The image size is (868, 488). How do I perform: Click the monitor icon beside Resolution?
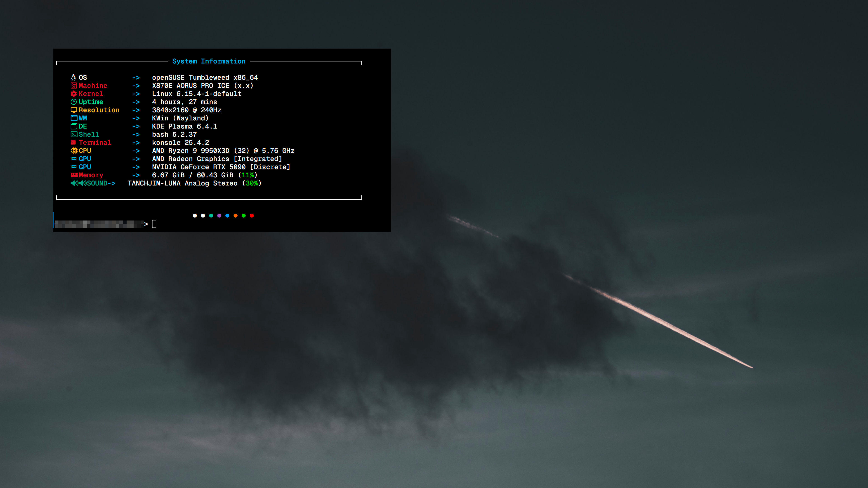coord(73,110)
